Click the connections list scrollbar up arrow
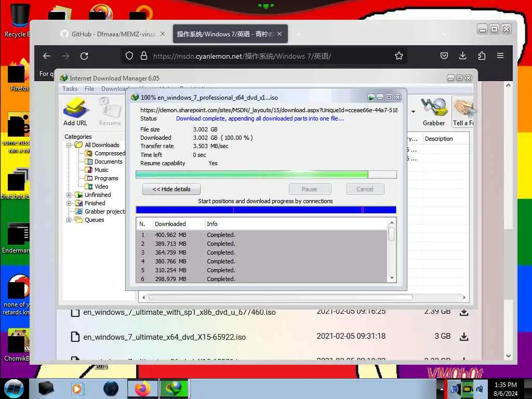Image resolution: width=532 pixels, height=399 pixels. [x=392, y=223]
